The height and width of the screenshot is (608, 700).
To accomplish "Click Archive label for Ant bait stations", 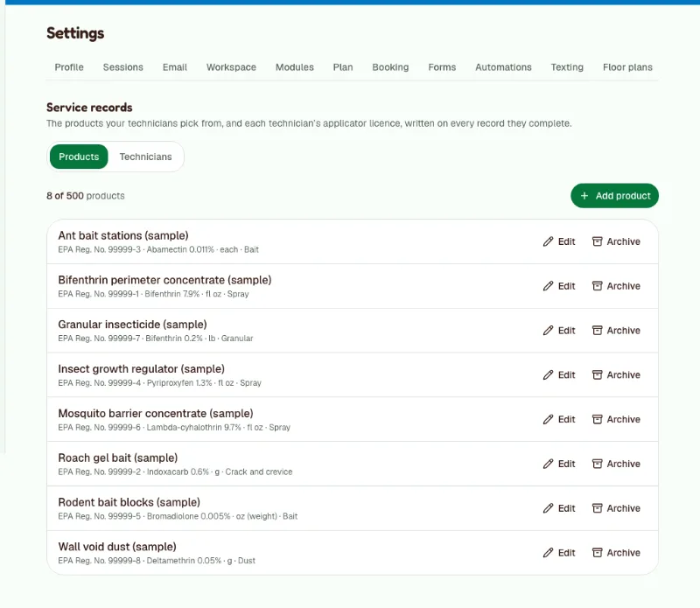I will pyautogui.click(x=623, y=241).
